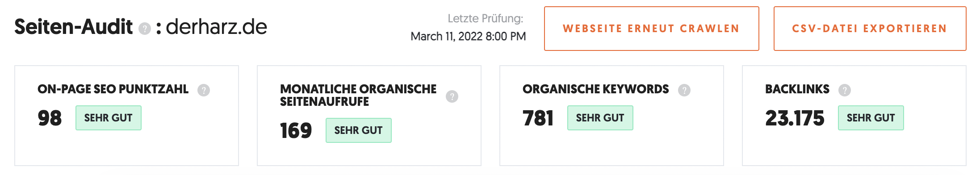This screenshot has height=175, width=980.
Task: Click help icon for Monatliche Organische Seitenaufrufe
Action: tap(452, 96)
